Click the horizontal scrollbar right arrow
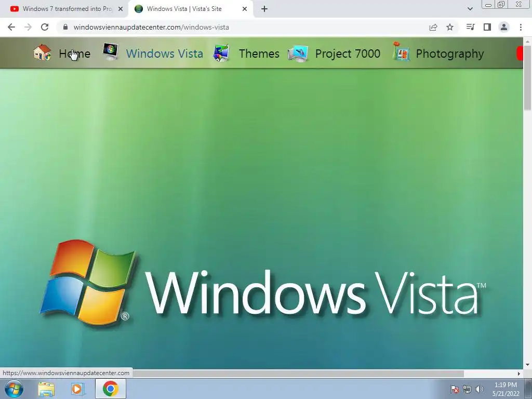Screen dimensions: 532x399 [x=519, y=374]
